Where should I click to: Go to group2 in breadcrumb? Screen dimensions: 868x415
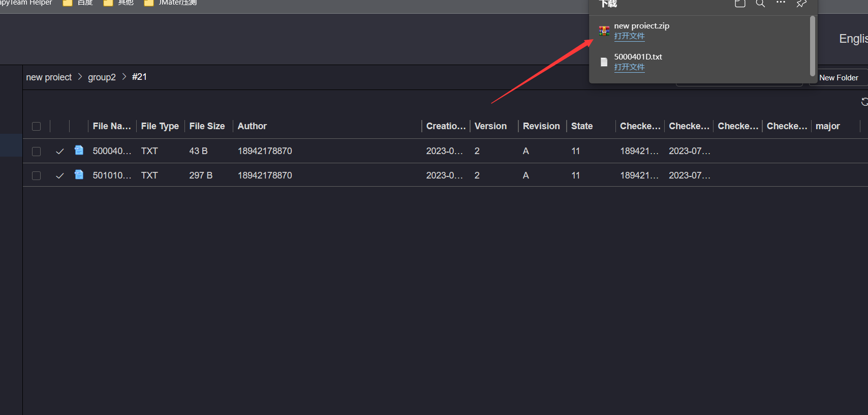tap(102, 77)
